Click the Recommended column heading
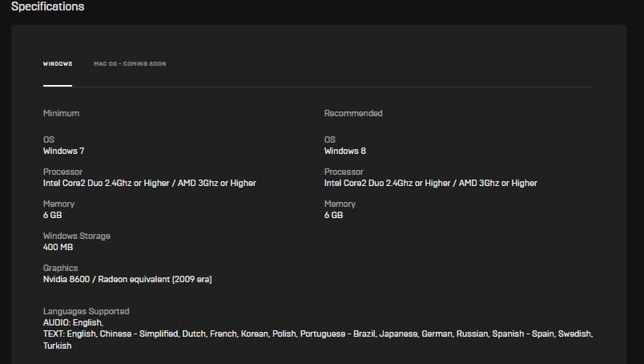Viewport: 644px width, 364px height. 353,113
